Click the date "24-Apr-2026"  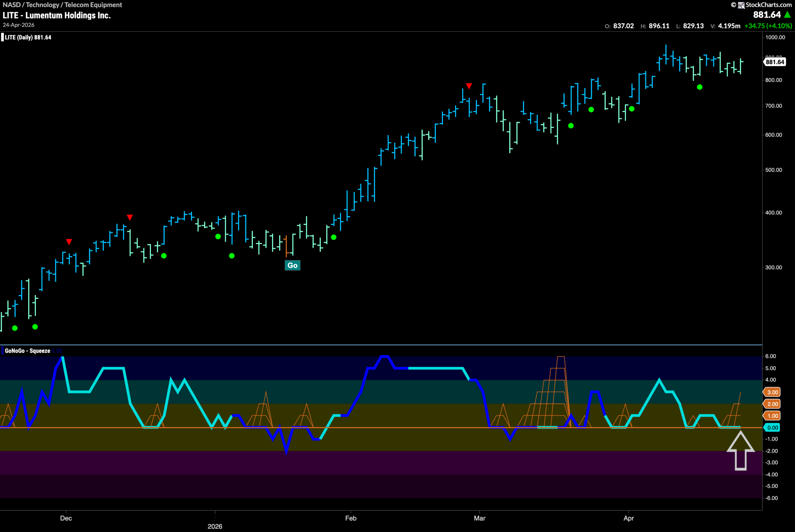[x=19, y=25]
